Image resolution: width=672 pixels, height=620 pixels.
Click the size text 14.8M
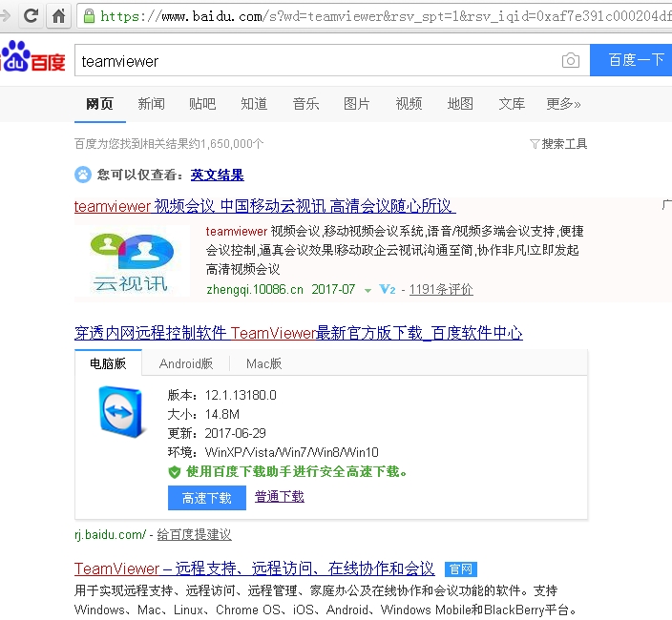(x=222, y=415)
